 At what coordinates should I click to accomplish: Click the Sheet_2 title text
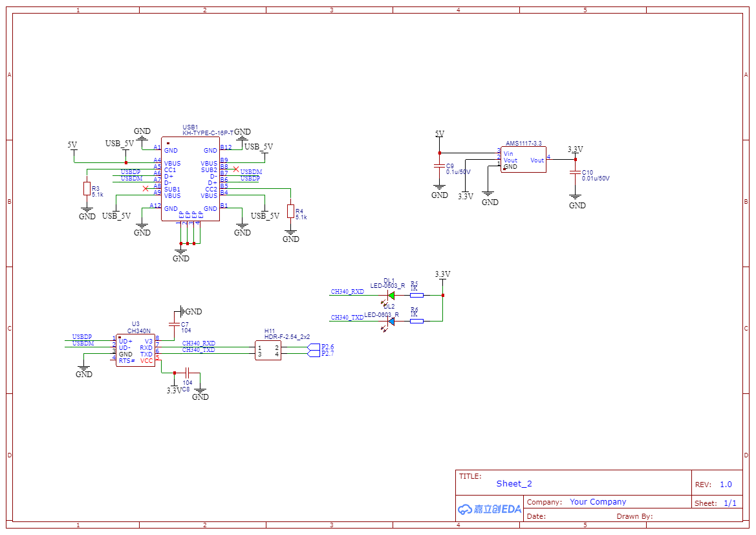tap(514, 484)
